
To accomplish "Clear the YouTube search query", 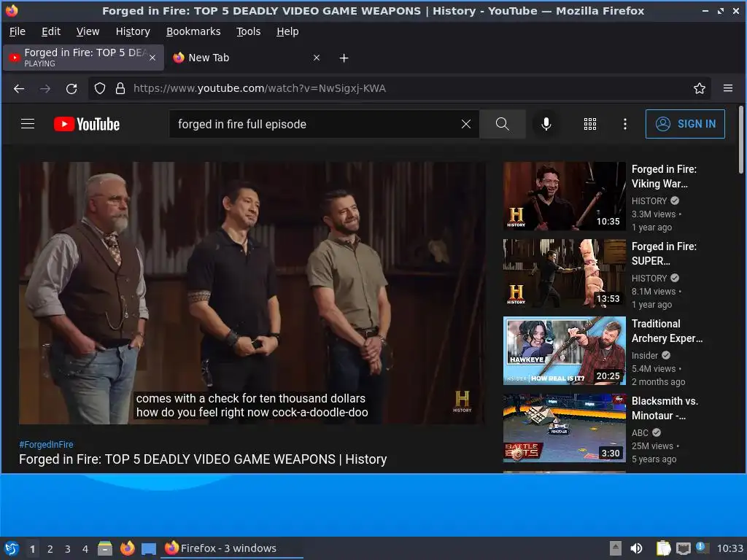I will (466, 124).
